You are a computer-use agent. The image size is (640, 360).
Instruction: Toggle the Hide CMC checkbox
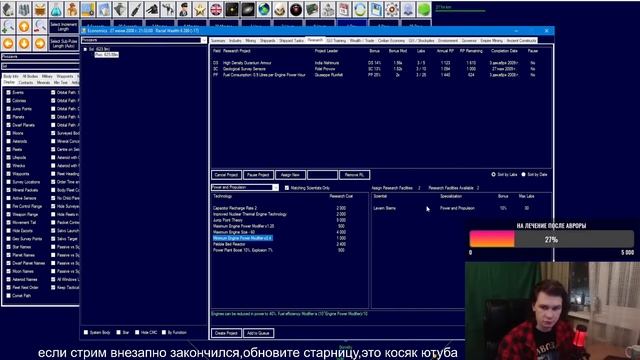pyautogui.click(x=137, y=332)
